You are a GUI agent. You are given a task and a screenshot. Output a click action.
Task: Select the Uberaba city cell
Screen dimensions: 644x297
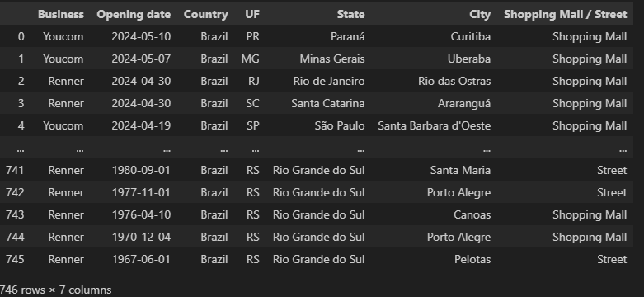(469, 59)
